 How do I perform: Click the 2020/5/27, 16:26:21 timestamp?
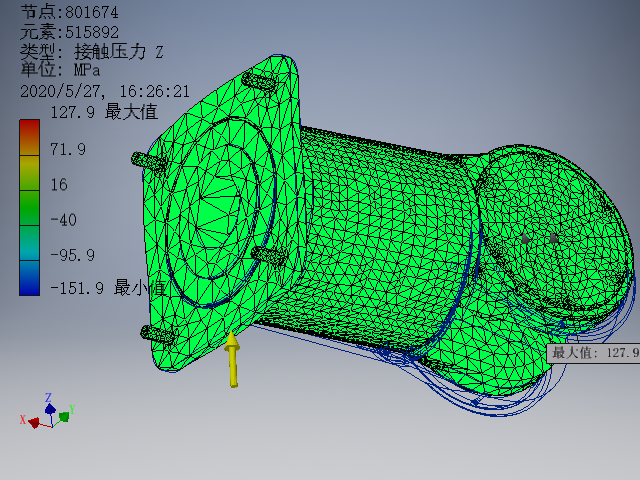105,91
